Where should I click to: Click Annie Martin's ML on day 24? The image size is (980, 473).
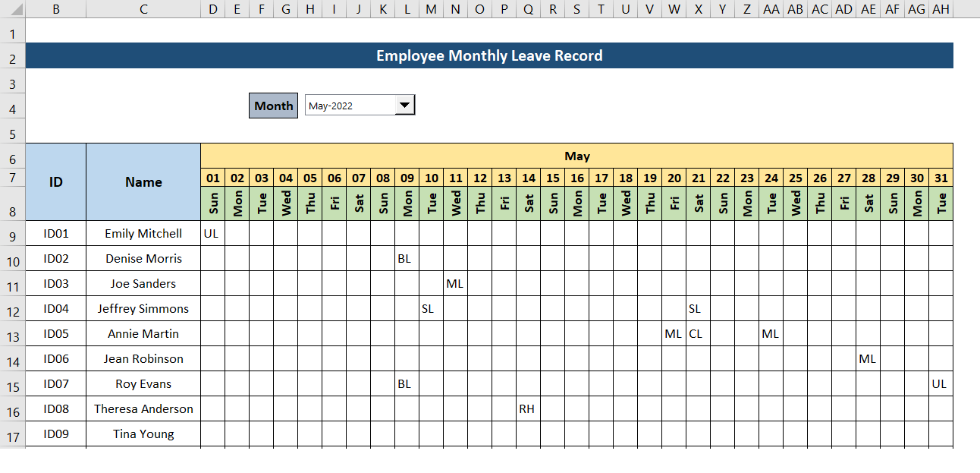(x=771, y=333)
